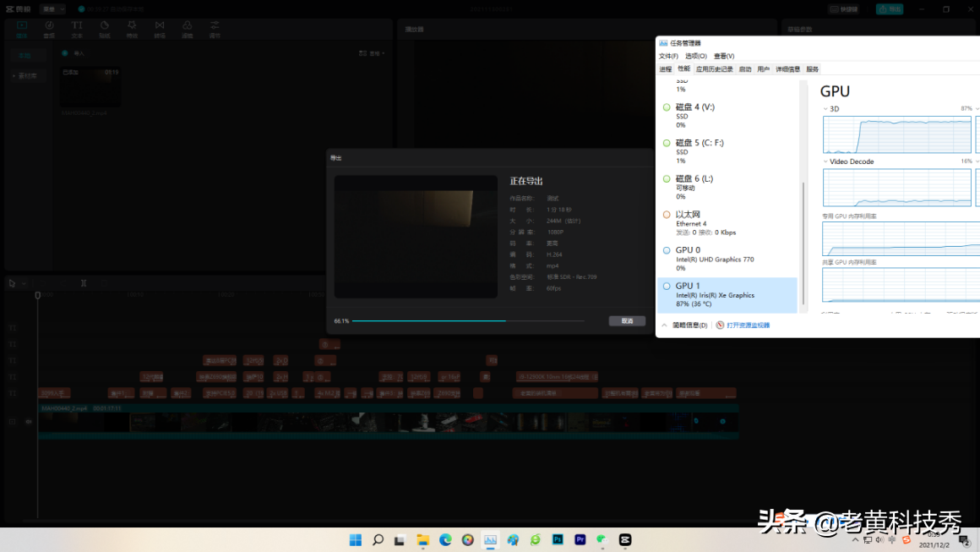Switch to JianYing via taskbar icon
The height and width of the screenshot is (552, 980).
click(x=625, y=540)
